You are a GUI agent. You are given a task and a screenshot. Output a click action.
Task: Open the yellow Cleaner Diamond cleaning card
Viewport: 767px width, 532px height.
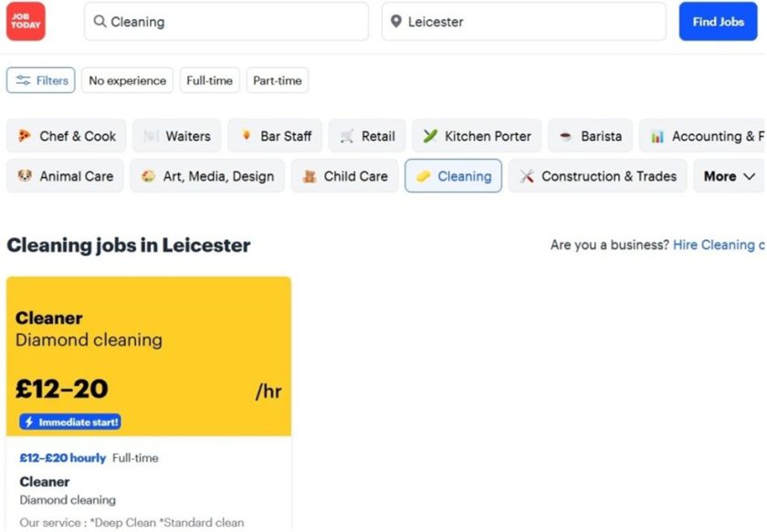point(149,356)
